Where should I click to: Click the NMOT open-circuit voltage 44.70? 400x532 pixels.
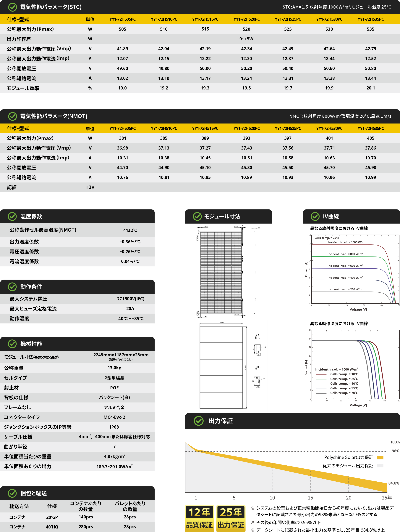(x=122, y=168)
